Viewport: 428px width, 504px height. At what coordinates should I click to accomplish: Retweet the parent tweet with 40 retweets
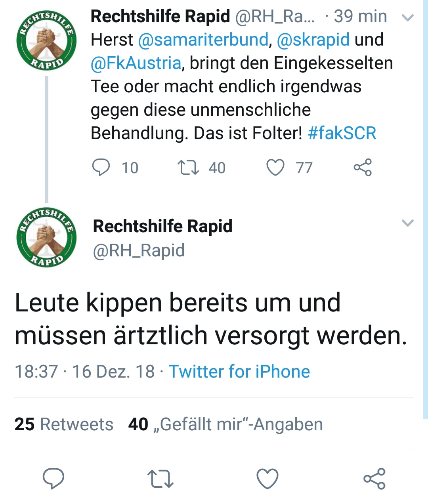click(188, 167)
